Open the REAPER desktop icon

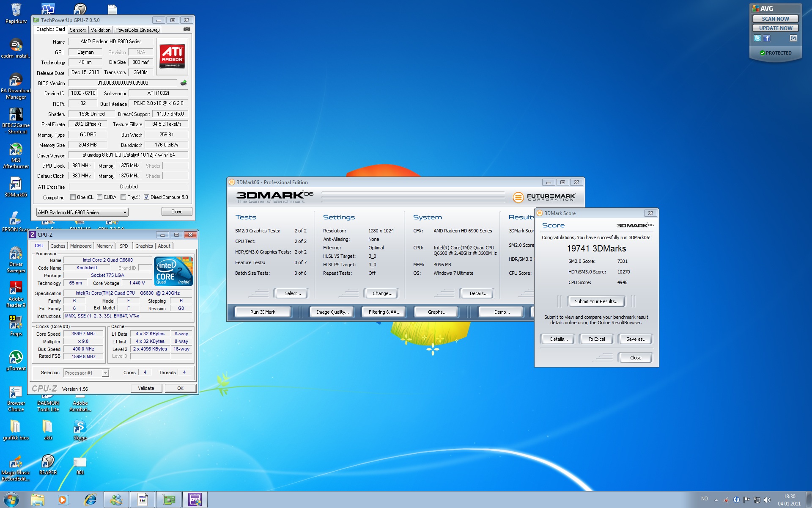point(48,465)
